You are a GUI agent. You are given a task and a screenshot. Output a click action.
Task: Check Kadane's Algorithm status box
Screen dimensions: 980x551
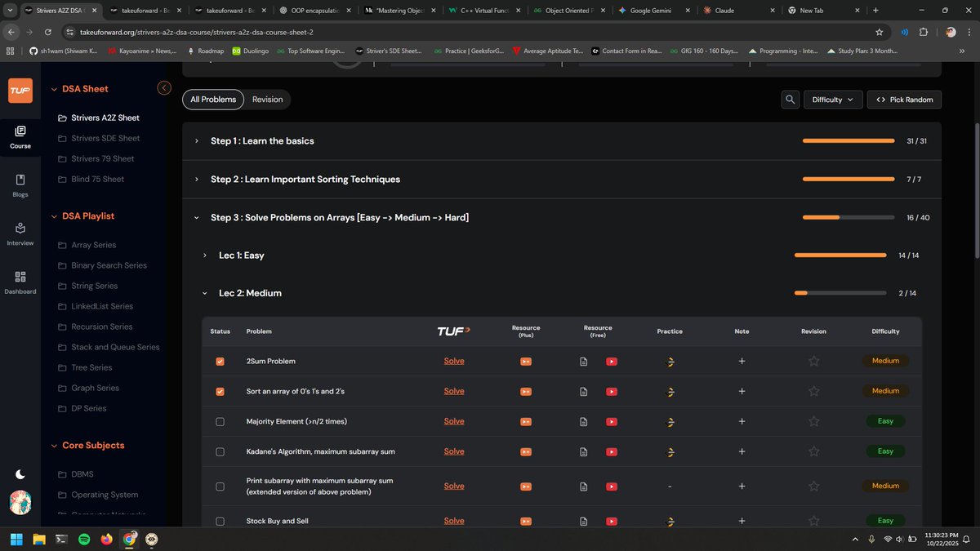coord(220,452)
